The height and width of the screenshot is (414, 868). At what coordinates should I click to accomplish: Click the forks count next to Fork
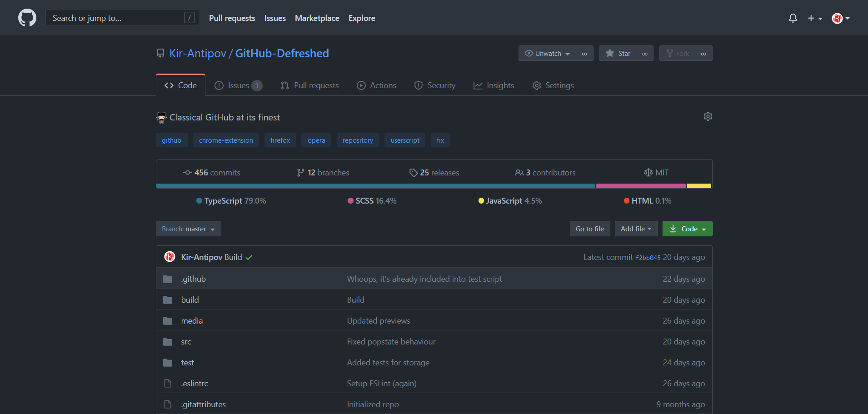703,54
